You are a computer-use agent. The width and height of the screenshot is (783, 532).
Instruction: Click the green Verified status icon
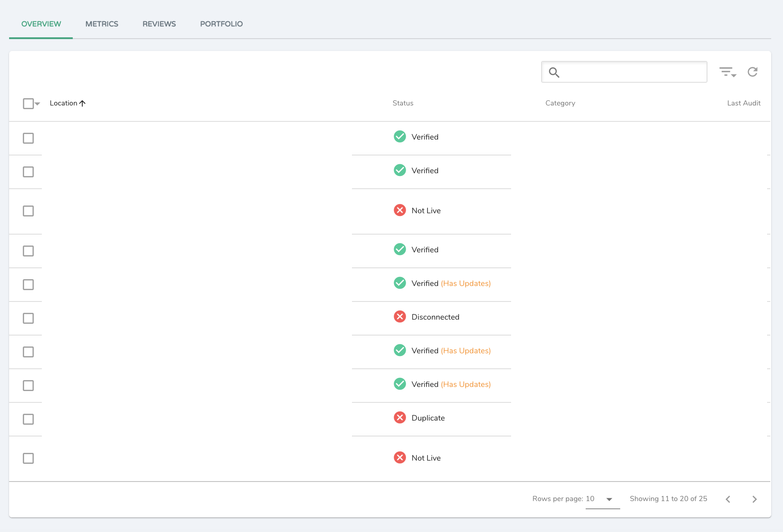[400, 136]
